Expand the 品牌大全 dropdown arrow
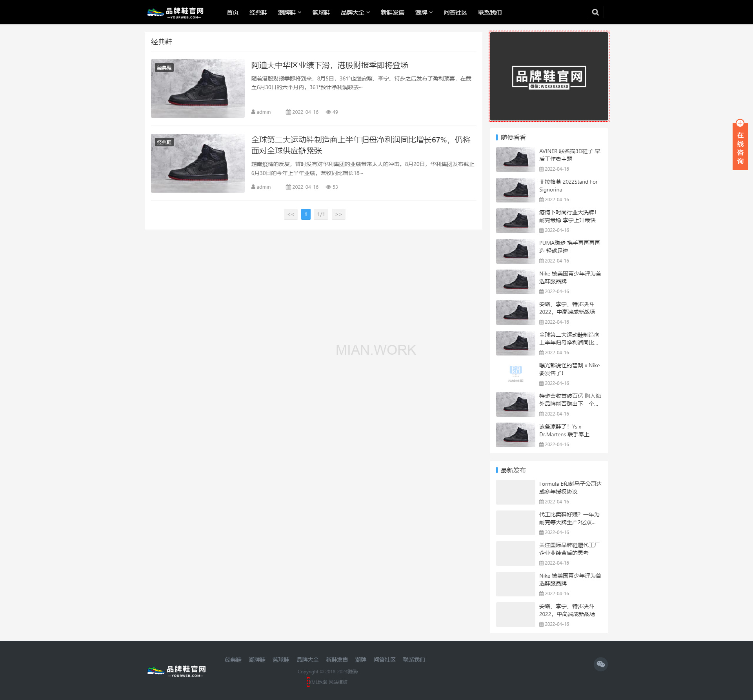Viewport: 753px width, 700px height. 368,12
